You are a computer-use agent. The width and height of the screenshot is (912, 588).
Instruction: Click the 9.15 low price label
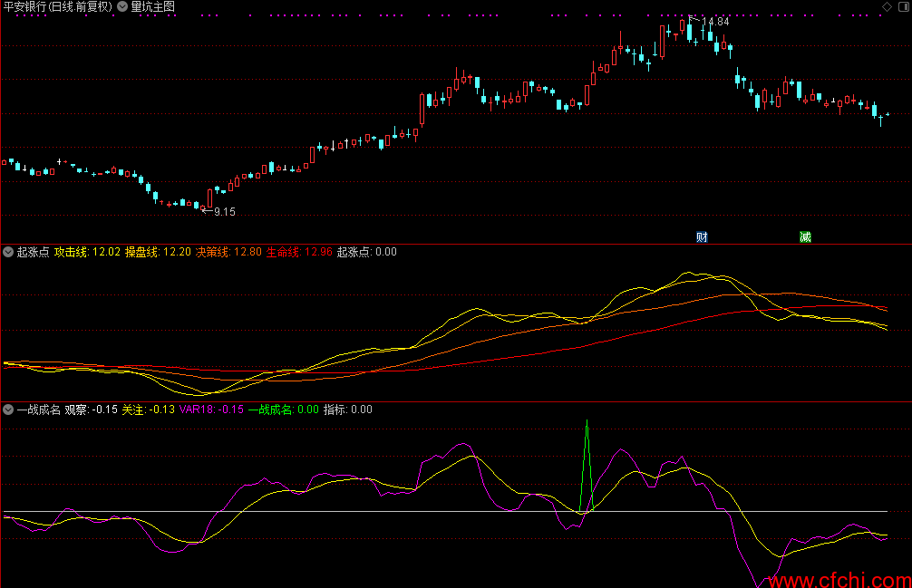point(225,212)
